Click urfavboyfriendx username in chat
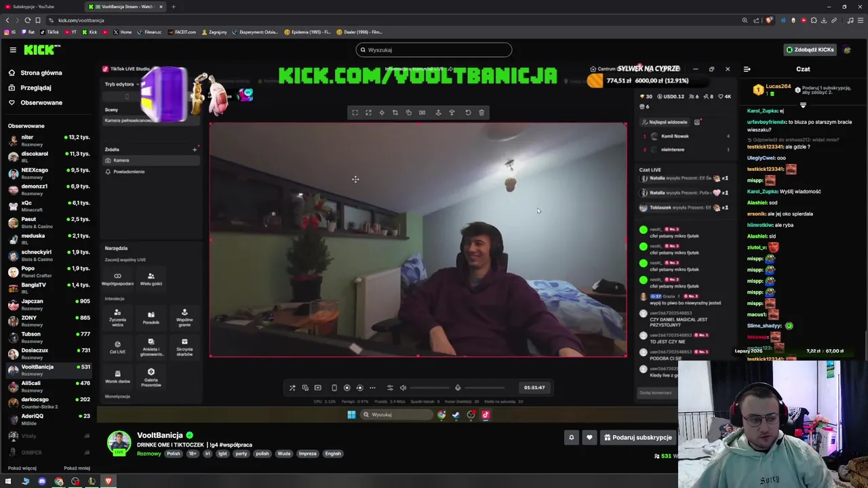Screen dimensions: 868x488 (x=766, y=122)
